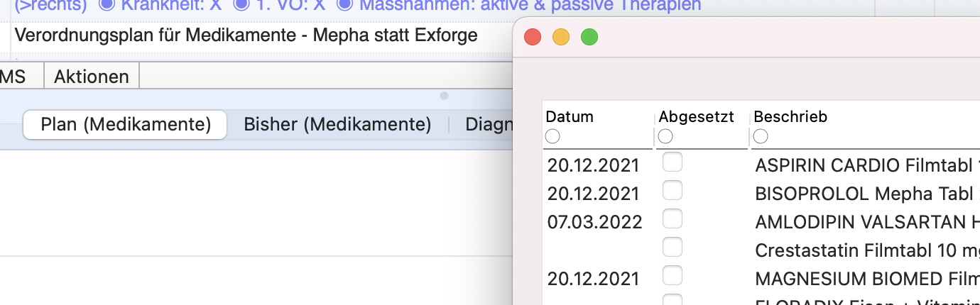Screen dimensions: 980x305
Task: Check Abgesetzt for BISOPROLOL Mepha
Action: 672,190
